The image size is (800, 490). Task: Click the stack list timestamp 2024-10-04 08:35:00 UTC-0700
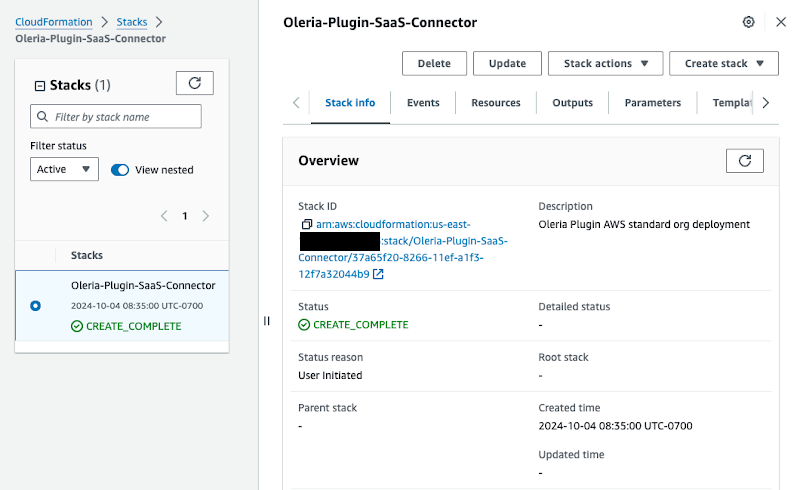point(137,306)
